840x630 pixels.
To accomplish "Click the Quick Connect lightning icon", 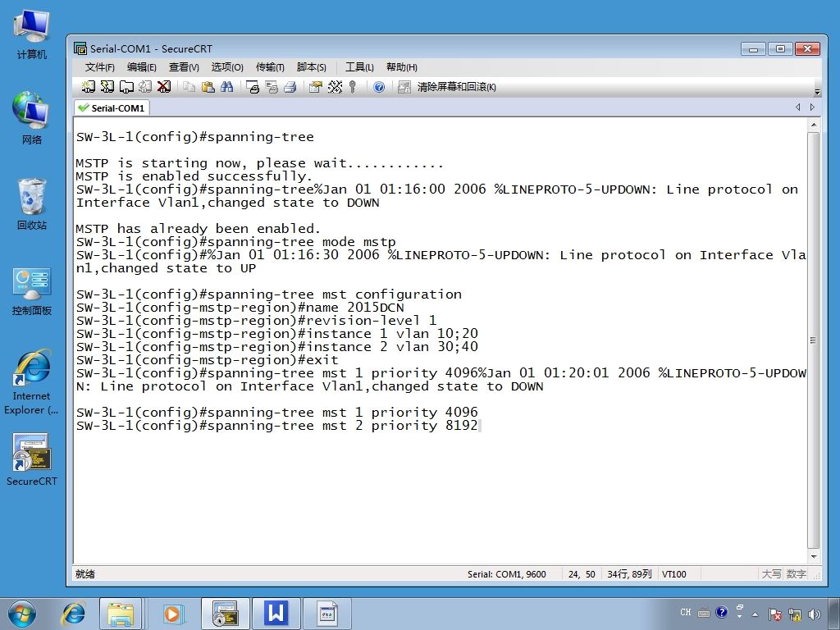I will point(107,87).
